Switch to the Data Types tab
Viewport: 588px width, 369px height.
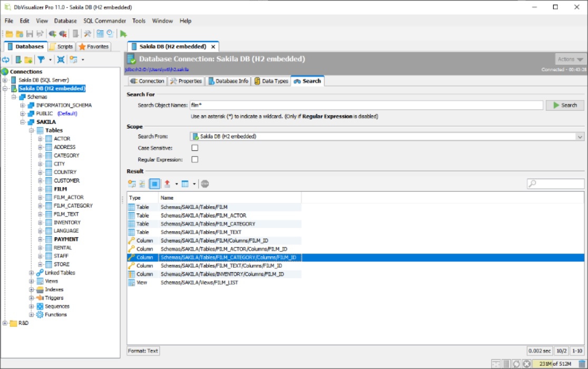(x=271, y=81)
